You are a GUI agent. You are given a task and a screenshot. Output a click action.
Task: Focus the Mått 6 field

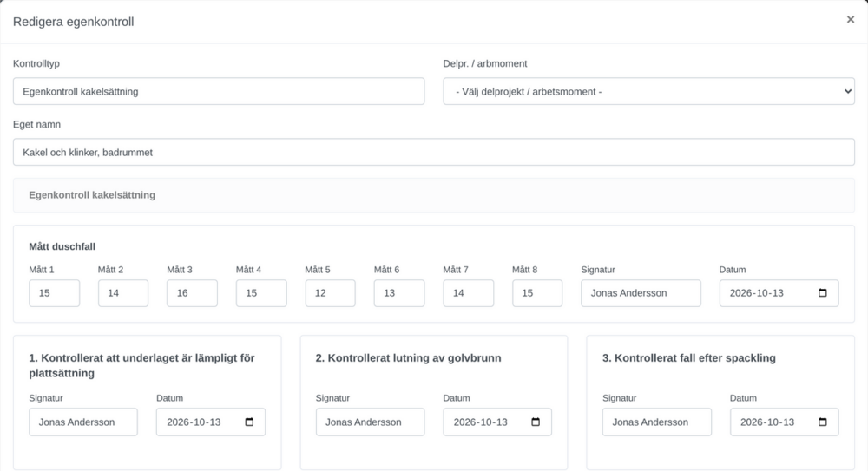click(399, 293)
